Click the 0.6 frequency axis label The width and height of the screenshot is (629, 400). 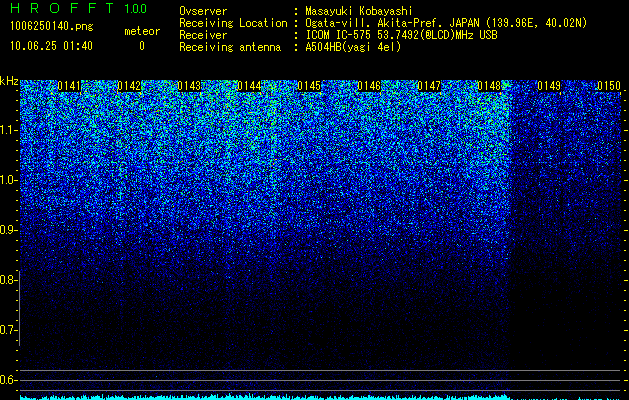(x=9, y=380)
